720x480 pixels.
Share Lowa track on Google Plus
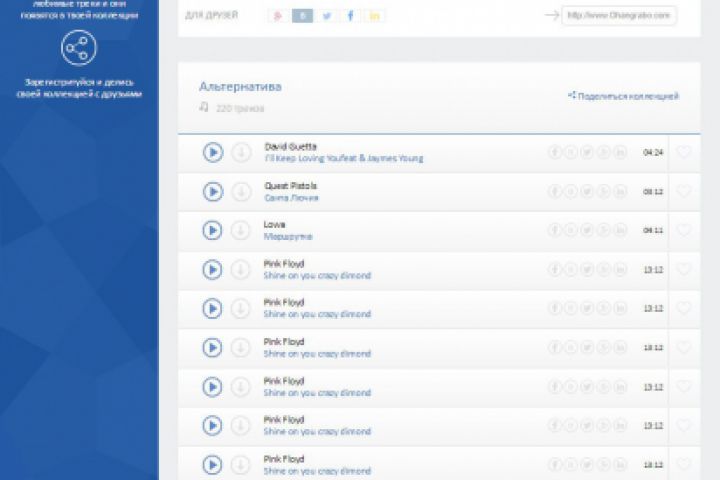coord(604,230)
